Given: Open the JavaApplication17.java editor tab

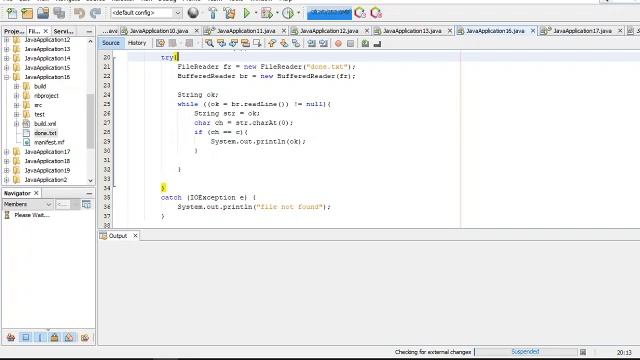Looking at the screenshot, I should (x=582, y=31).
